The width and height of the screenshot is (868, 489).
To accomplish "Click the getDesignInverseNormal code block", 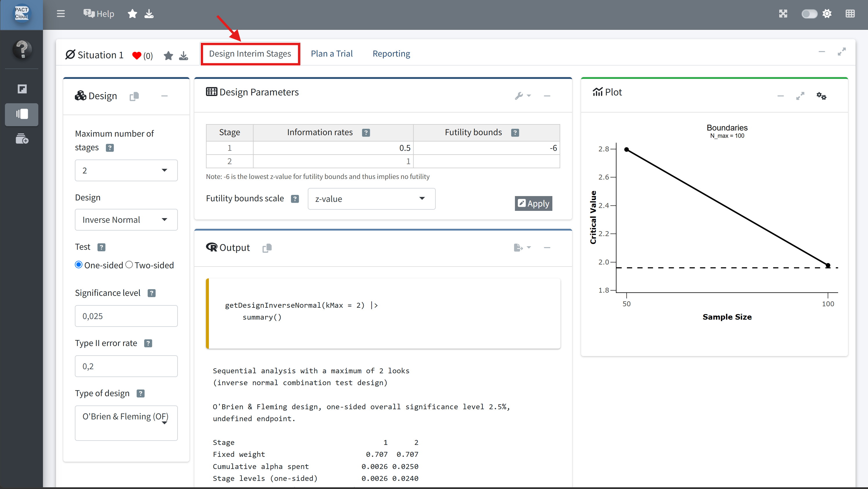I will 383,314.
